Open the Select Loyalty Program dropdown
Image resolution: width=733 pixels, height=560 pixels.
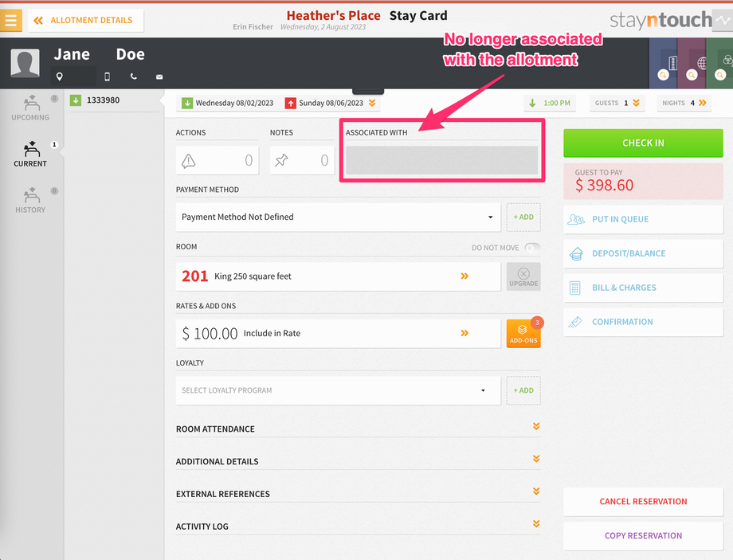point(338,390)
